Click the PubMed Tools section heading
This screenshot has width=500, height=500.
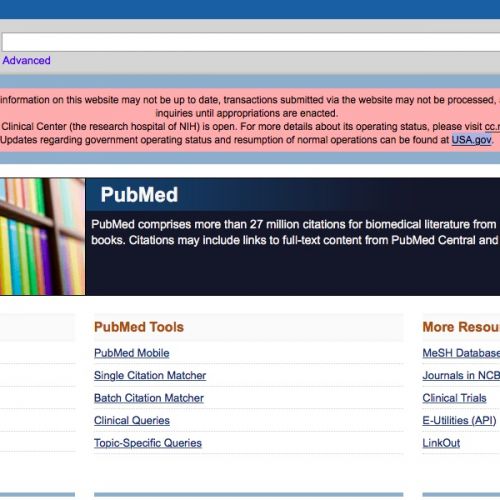point(139,327)
